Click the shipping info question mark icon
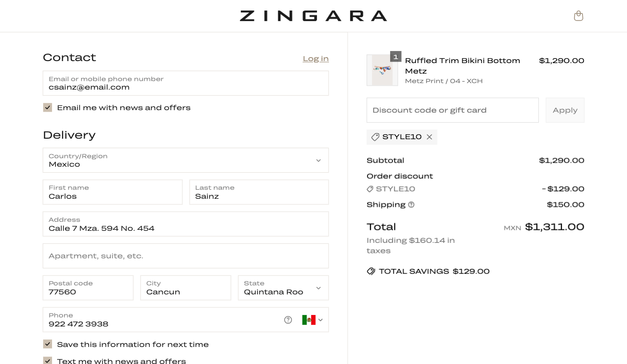The width and height of the screenshot is (627, 364). (411, 205)
